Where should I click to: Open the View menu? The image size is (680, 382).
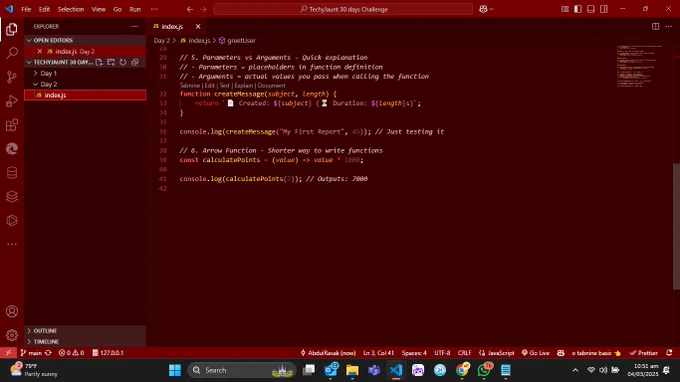(98, 9)
